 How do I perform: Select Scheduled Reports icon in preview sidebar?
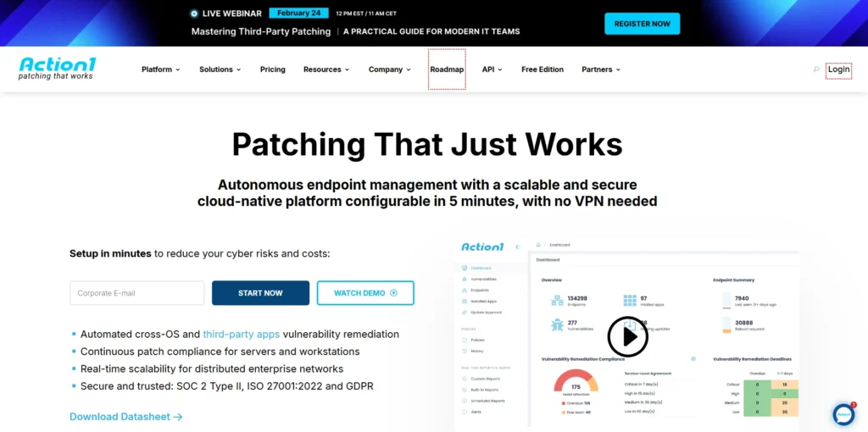click(x=464, y=401)
